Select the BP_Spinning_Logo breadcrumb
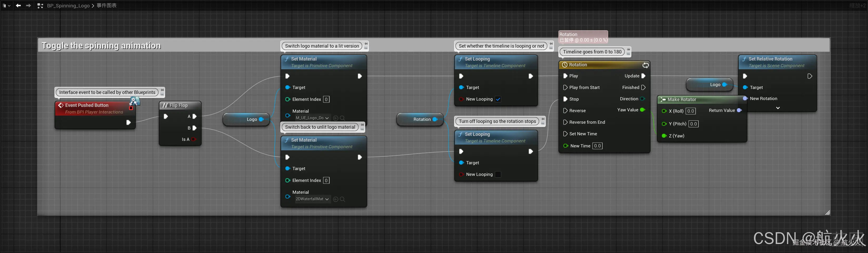Viewport: 868px width, 253px height. pyautogui.click(x=68, y=6)
